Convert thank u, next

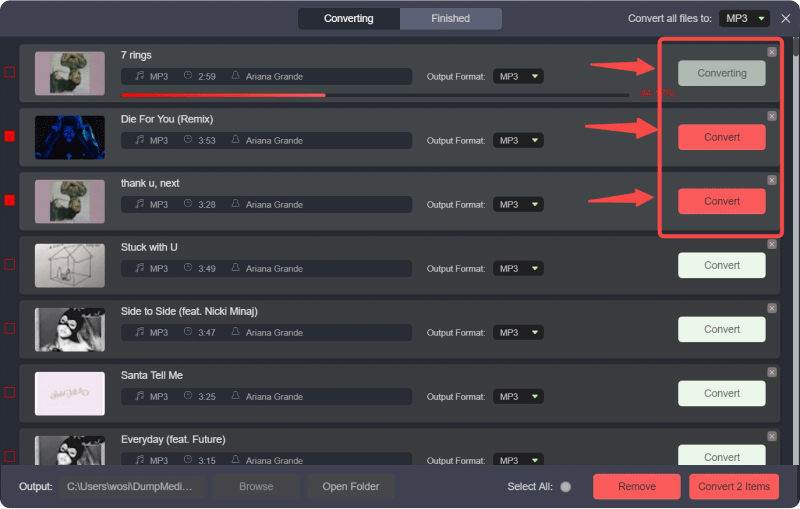pyautogui.click(x=721, y=201)
